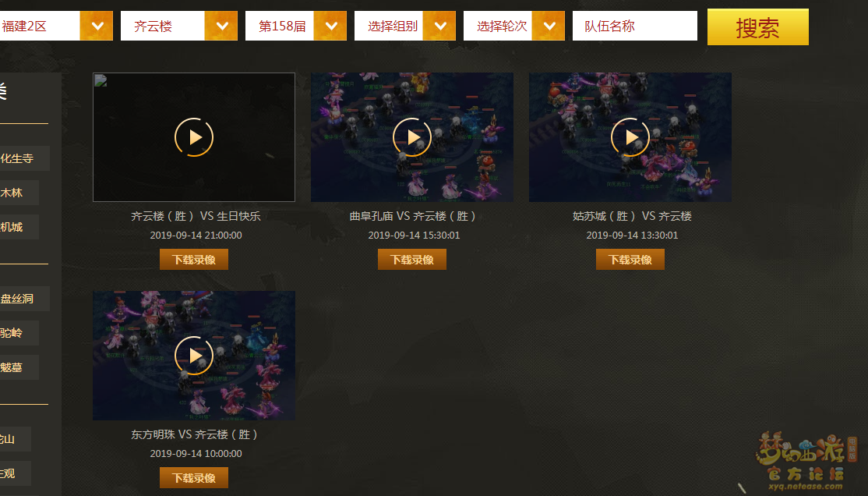Focus the 队伍名称 team name field

pyautogui.click(x=635, y=26)
